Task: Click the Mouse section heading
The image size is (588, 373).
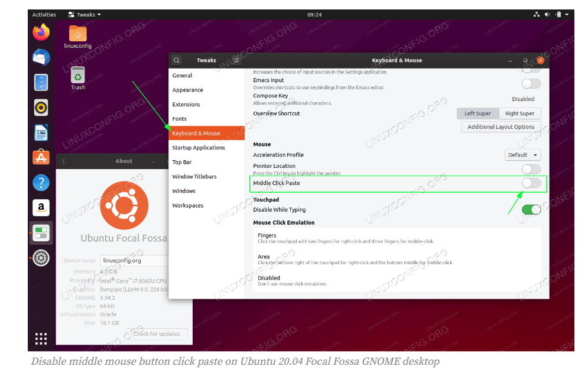Action: coord(262,144)
